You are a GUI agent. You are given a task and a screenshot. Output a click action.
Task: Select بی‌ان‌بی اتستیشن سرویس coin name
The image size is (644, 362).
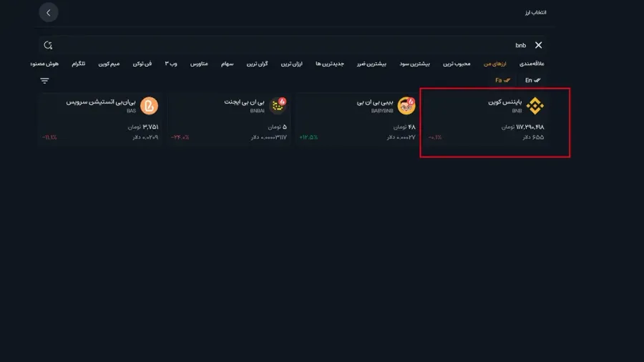click(x=101, y=102)
